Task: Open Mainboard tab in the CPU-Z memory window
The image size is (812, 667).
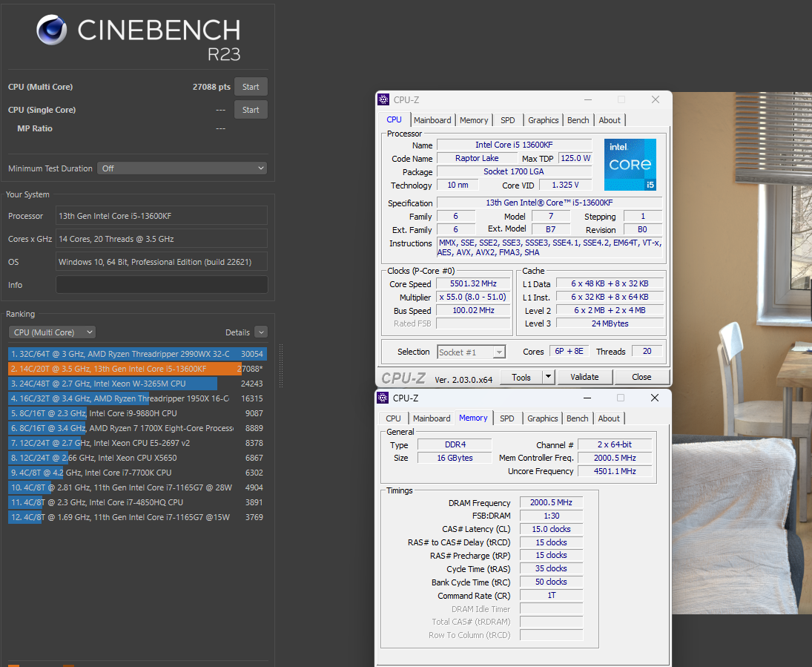Action: tap(432, 418)
